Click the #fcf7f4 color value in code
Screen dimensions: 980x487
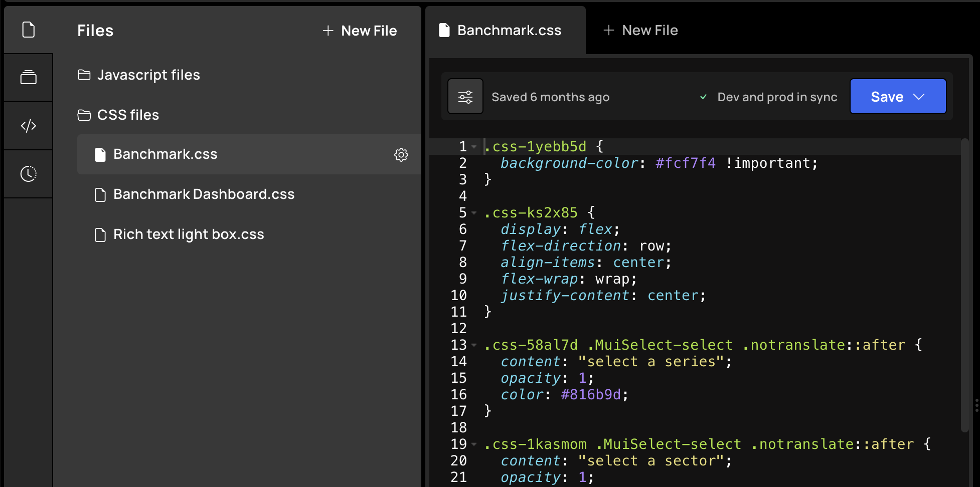685,163
